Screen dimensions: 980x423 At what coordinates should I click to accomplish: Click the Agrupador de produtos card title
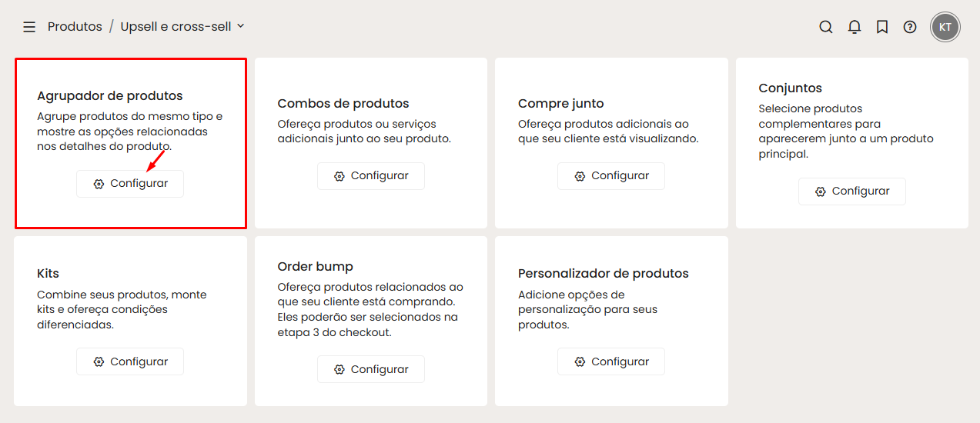point(110,96)
